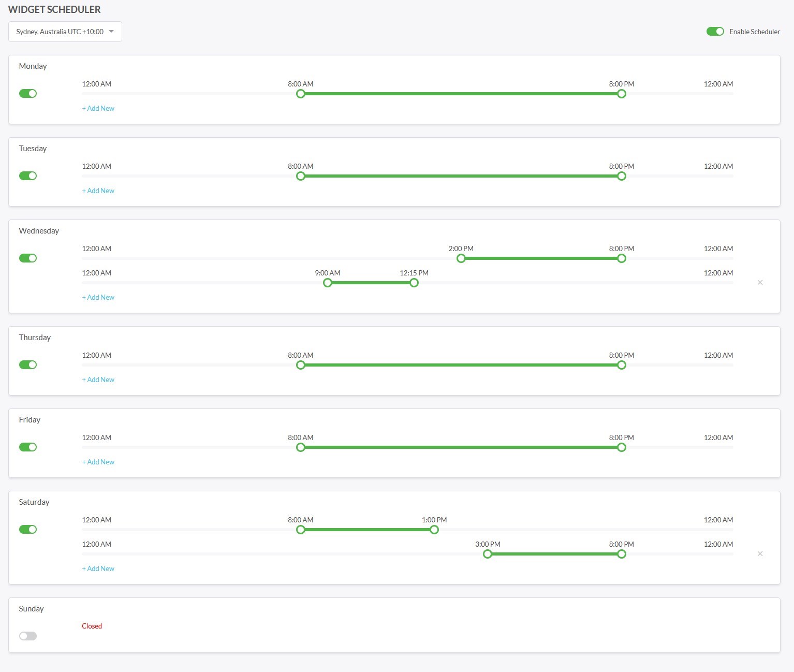The image size is (794, 672).
Task: Click Wednesday's 2:00 PM slider handle
Action: pyautogui.click(x=461, y=258)
